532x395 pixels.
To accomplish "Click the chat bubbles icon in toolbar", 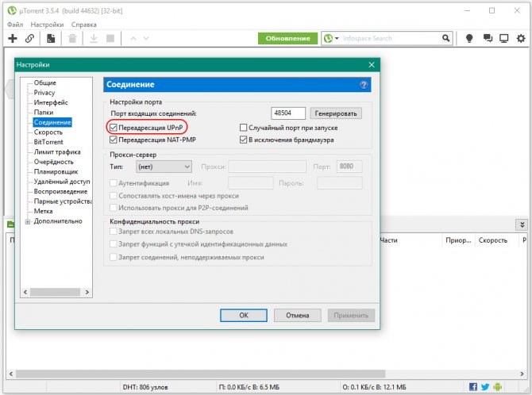I will [488, 38].
